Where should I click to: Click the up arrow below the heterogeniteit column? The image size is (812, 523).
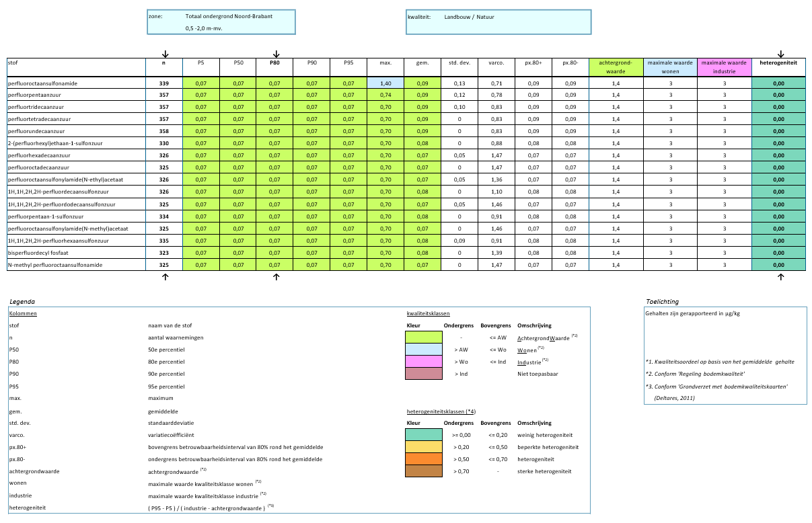tap(780, 276)
